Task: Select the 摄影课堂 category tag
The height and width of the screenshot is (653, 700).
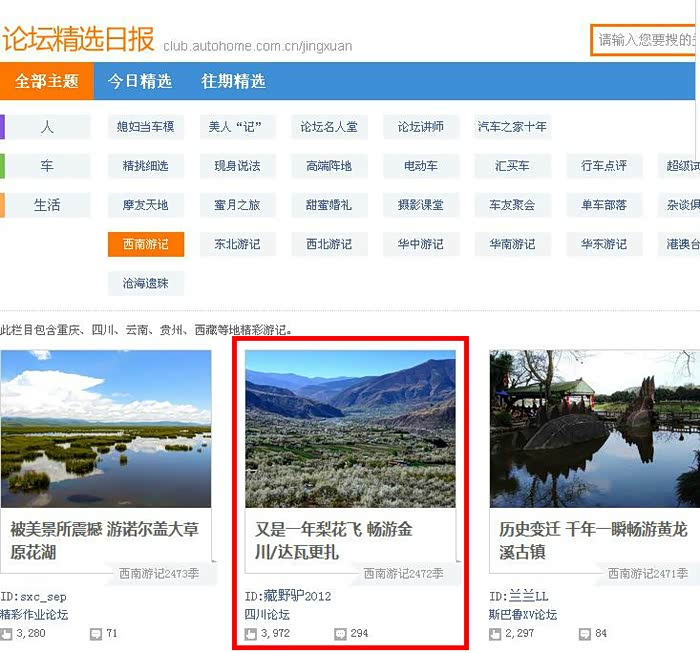Action: 420,205
